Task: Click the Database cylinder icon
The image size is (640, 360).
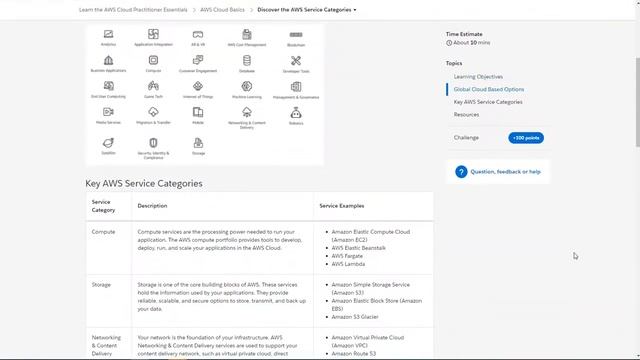Action: (x=247, y=60)
